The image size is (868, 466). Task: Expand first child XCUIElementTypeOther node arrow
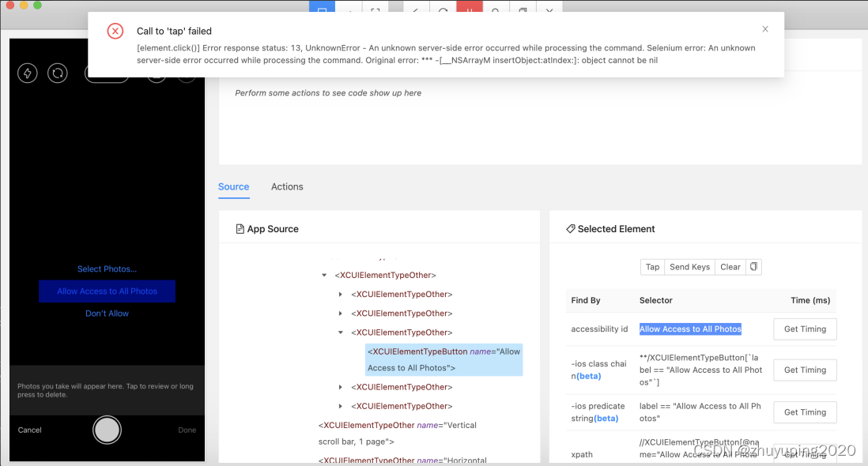tap(341, 295)
